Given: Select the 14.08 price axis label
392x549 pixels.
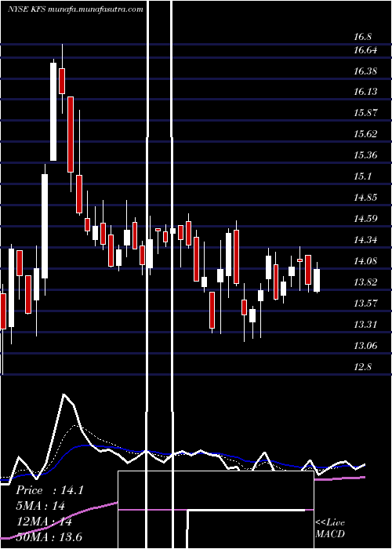Looking at the screenshot, I should coord(365,261).
